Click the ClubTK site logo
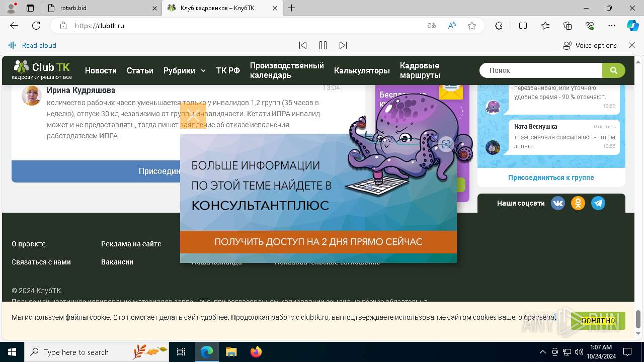 42,70
